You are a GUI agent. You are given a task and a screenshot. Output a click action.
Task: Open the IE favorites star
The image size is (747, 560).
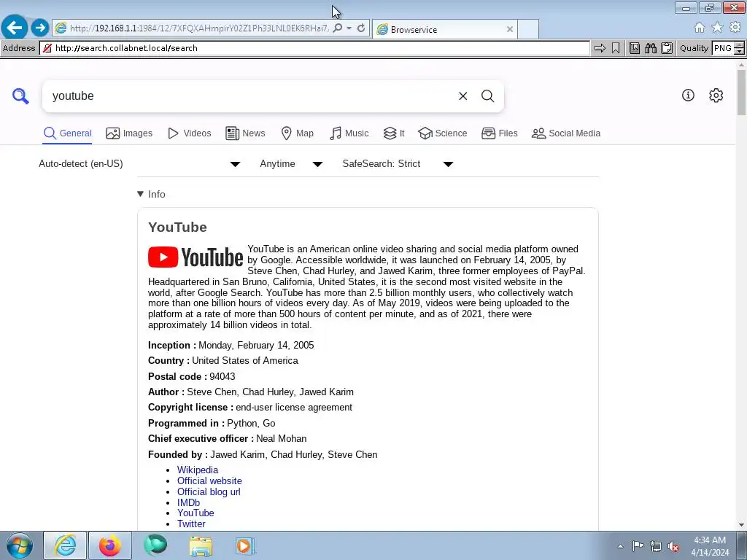717,28
